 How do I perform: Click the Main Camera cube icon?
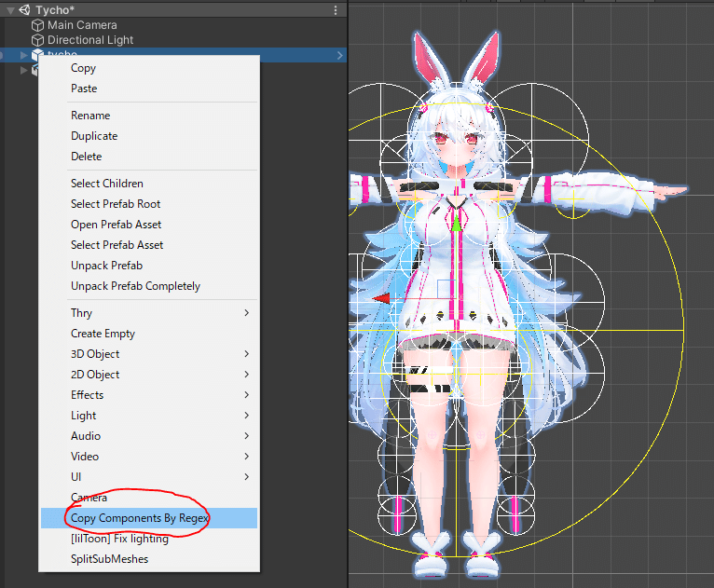pyautogui.click(x=37, y=25)
